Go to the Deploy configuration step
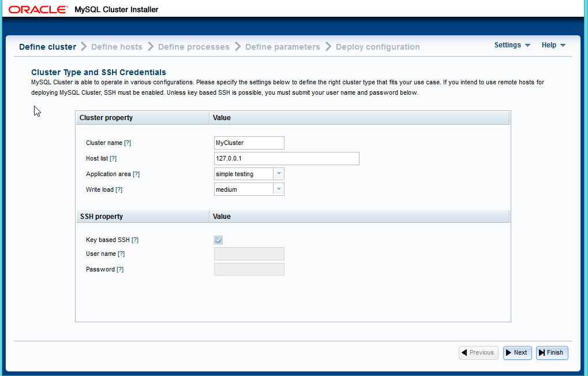Viewport: 588px width, 376px height. pos(377,47)
